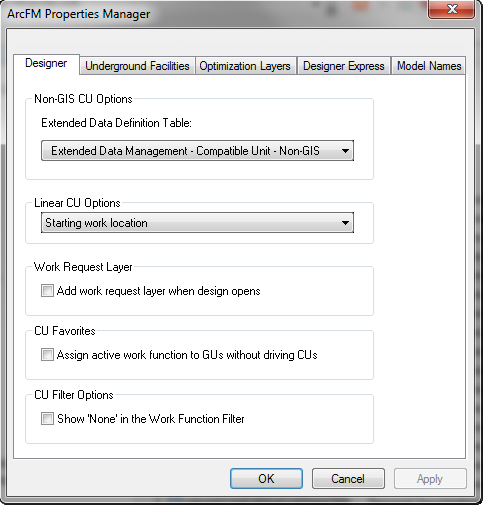Image resolution: width=494 pixels, height=505 pixels.
Task: Click the Cancel button
Action: pos(348,479)
